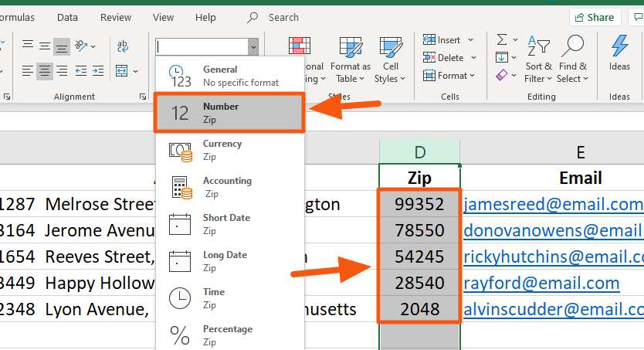The height and width of the screenshot is (350, 644).
Task: Click the AutoSum sigma icon
Action: pyautogui.click(x=502, y=40)
